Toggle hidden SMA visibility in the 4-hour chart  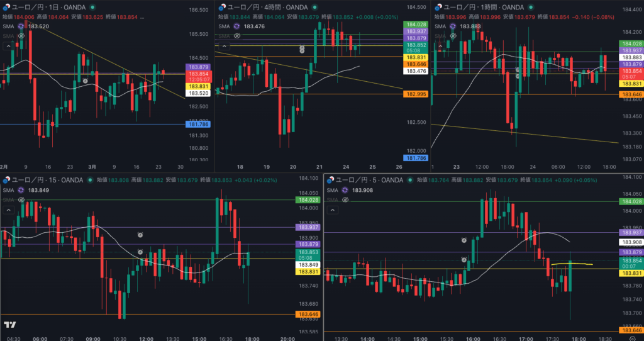(x=236, y=36)
